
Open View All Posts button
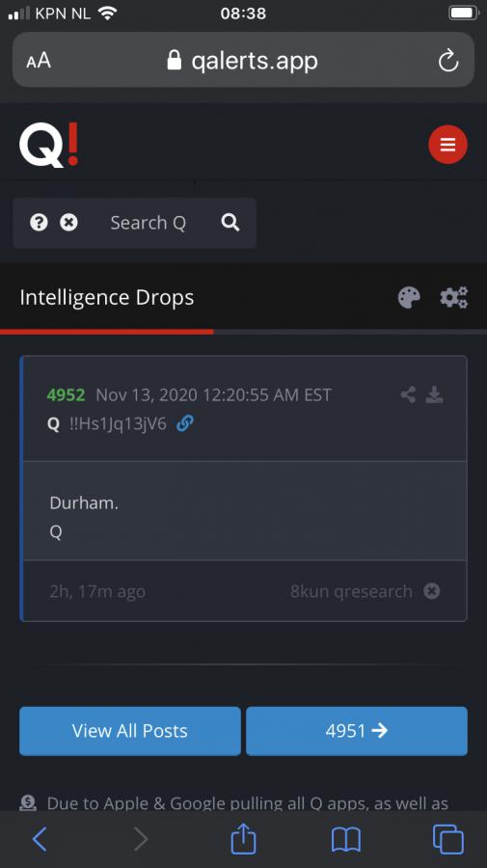[x=130, y=731]
